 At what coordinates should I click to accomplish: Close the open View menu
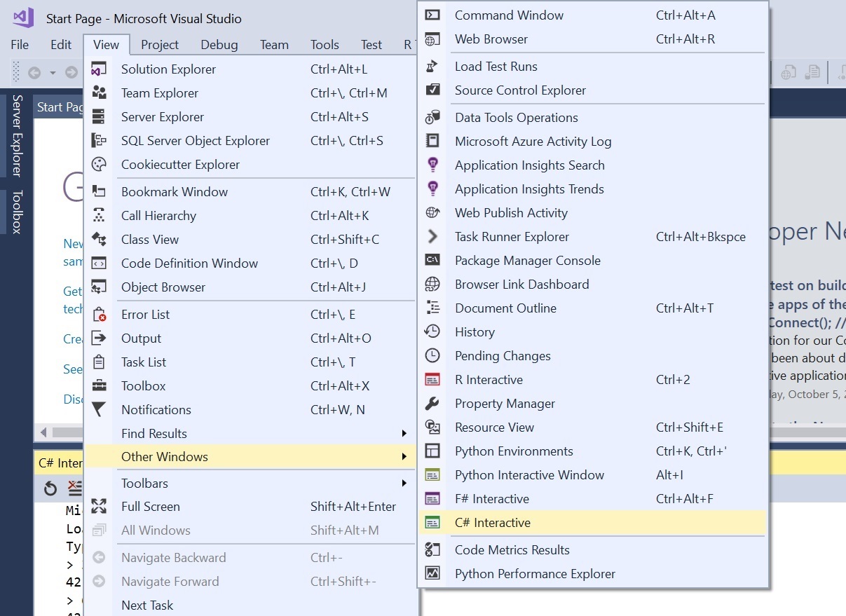coord(106,45)
